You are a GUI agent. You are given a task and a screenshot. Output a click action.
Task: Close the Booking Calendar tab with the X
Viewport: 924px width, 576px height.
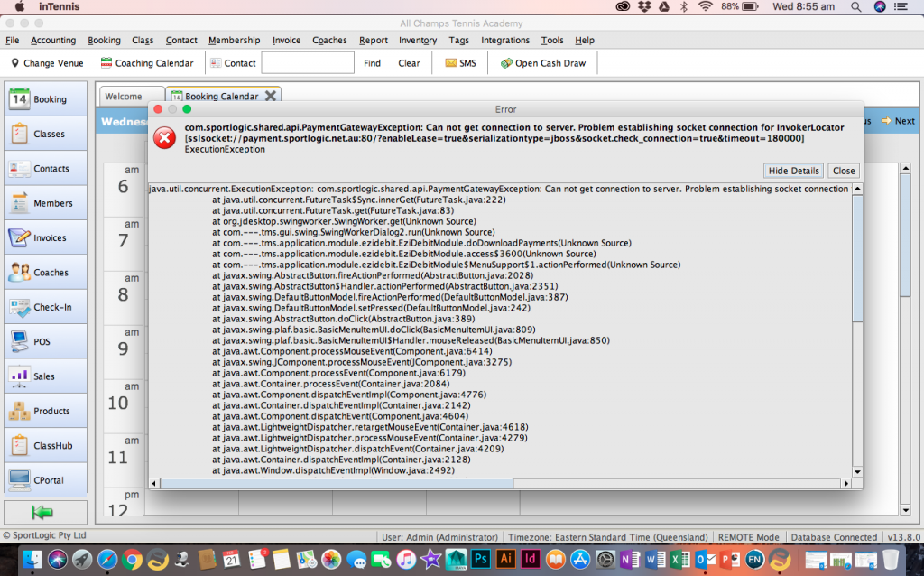coord(271,96)
